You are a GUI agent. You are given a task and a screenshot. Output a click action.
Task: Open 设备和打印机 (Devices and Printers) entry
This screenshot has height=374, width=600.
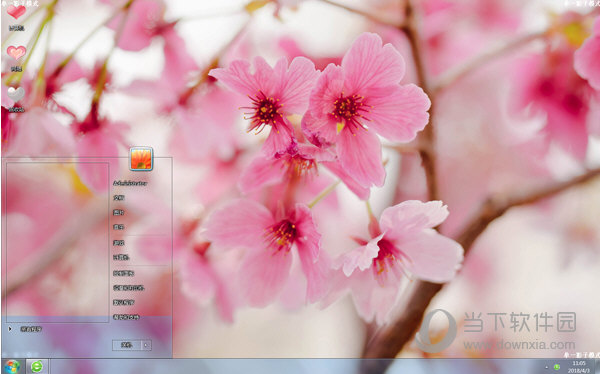click(x=128, y=288)
